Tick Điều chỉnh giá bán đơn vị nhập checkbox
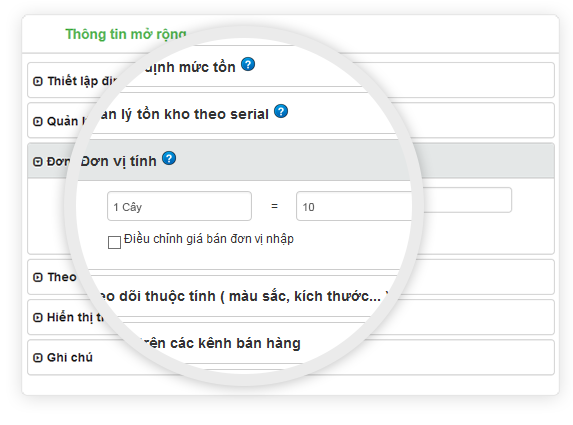The width and height of the screenshot is (573, 425). [114, 242]
